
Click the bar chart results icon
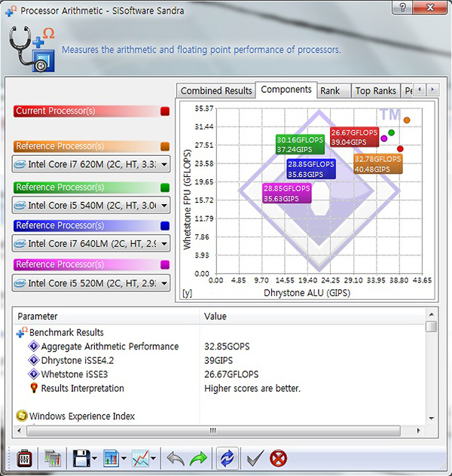(x=111, y=459)
